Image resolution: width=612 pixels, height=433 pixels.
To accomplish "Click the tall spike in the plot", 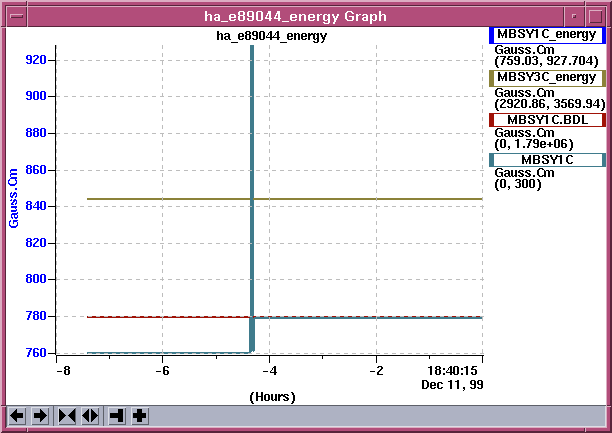I will pyautogui.click(x=252, y=150).
